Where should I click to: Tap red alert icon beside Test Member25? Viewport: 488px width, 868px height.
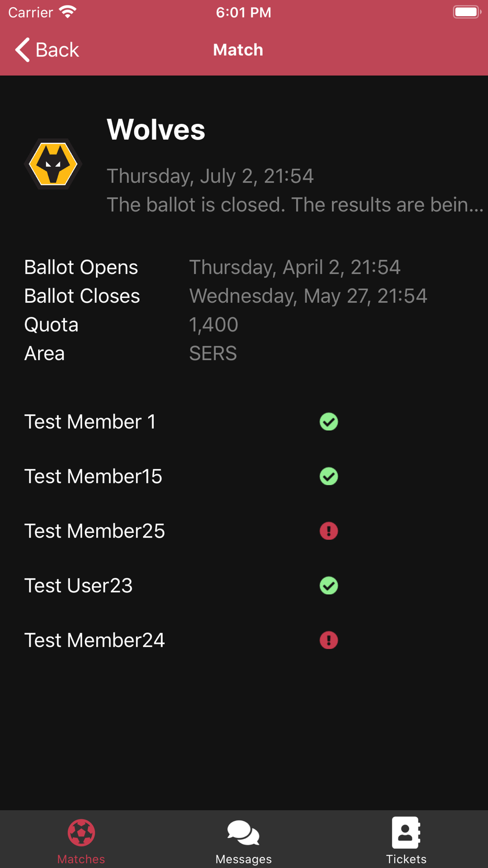tap(328, 531)
